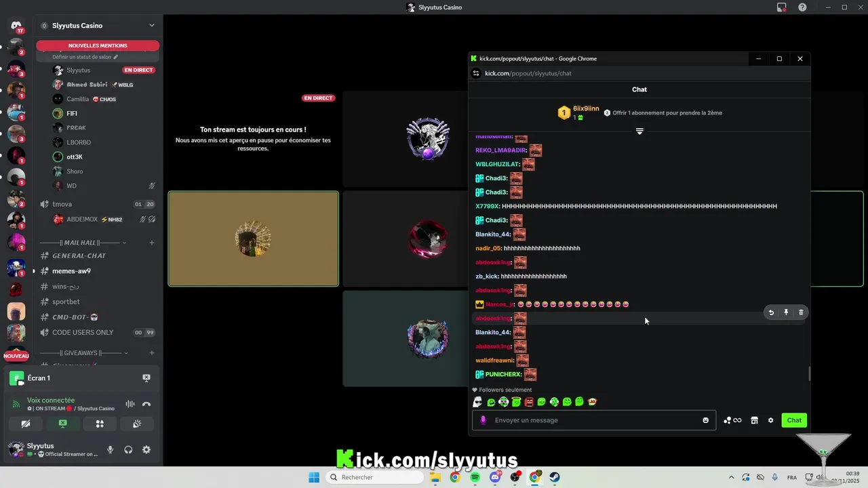Open the Kick shop store icon
The image size is (868, 488).
click(754, 420)
